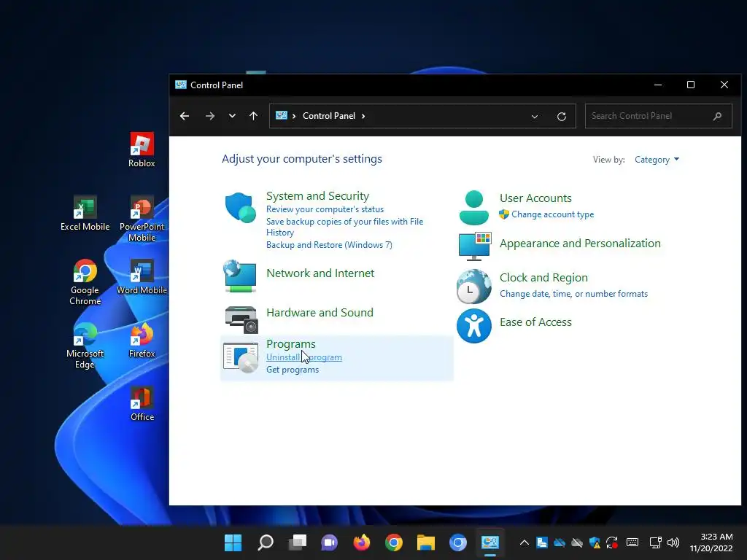The height and width of the screenshot is (560, 747).
Task: Open the User Accounts heading
Action: (535, 198)
